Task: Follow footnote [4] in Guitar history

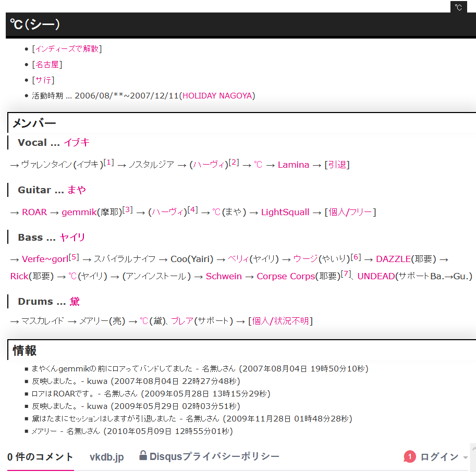Action: [x=192, y=209]
